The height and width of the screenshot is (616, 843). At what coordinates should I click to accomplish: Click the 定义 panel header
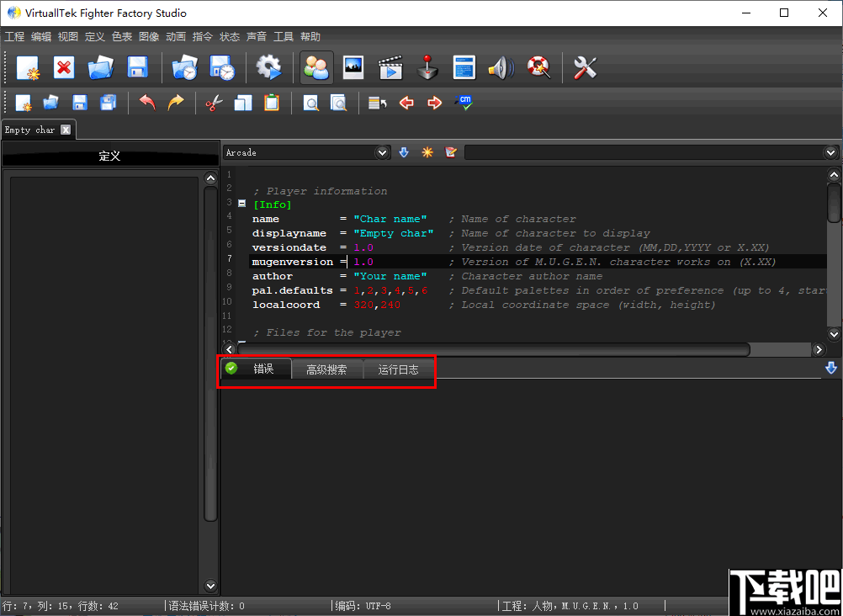(109, 156)
